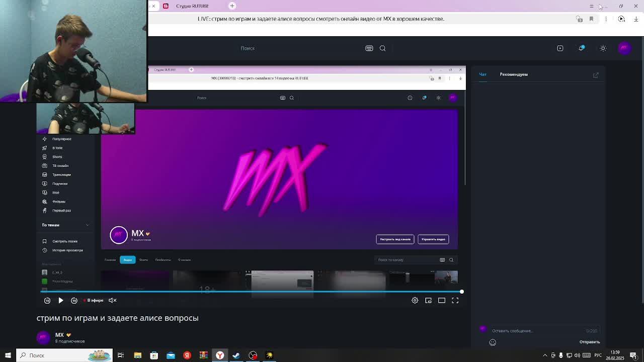
Task: Play the live stream
Action: [61, 300]
